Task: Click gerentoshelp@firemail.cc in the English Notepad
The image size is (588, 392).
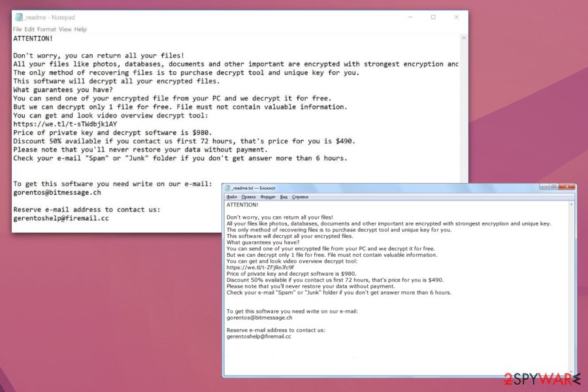Action: pyautogui.click(x=61, y=218)
